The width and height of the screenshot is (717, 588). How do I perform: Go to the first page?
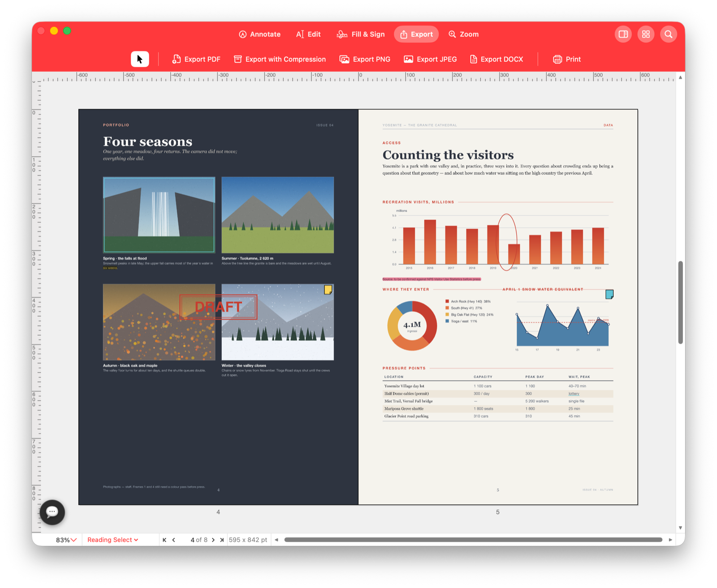(164, 540)
